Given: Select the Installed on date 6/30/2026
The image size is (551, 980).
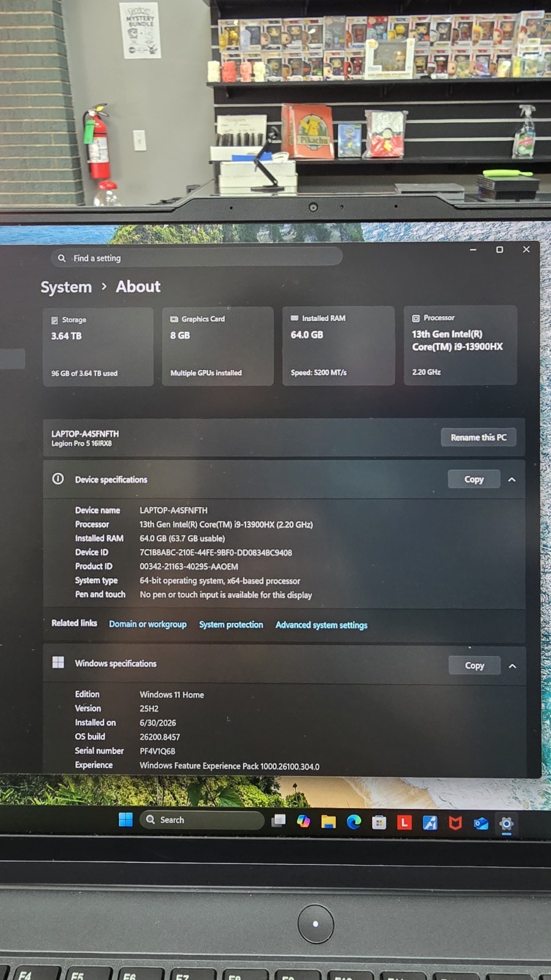Looking at the screenshot, I should (x=157, y=723).
